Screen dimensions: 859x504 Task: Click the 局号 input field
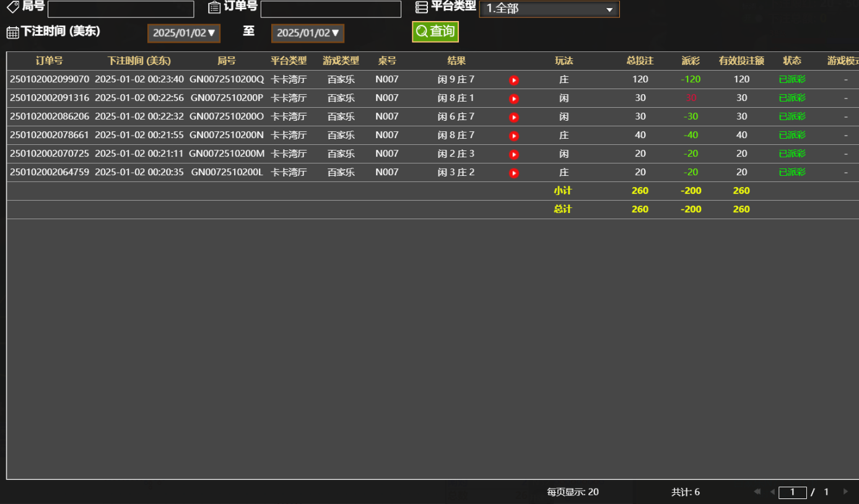[120, 9]
